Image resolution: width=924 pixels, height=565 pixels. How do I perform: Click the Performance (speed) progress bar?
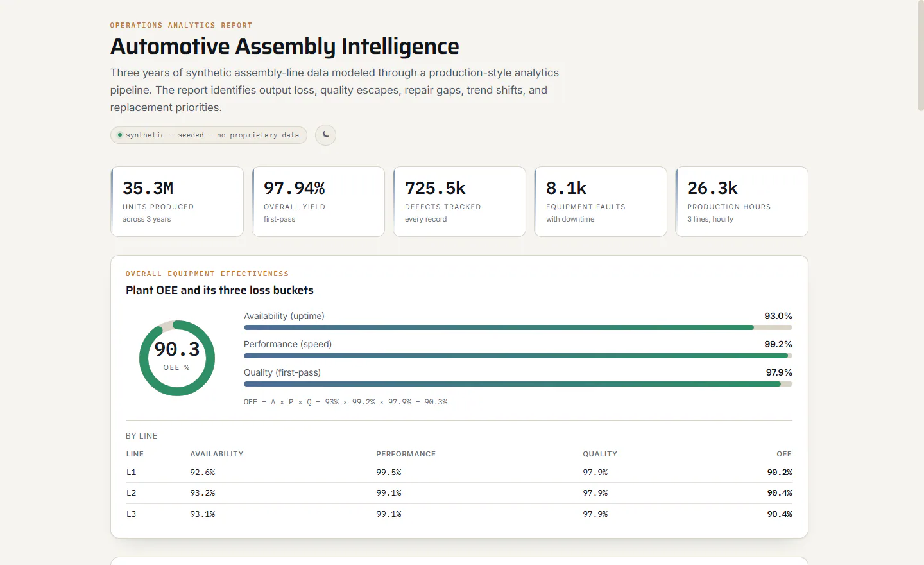tap(518, 356)
